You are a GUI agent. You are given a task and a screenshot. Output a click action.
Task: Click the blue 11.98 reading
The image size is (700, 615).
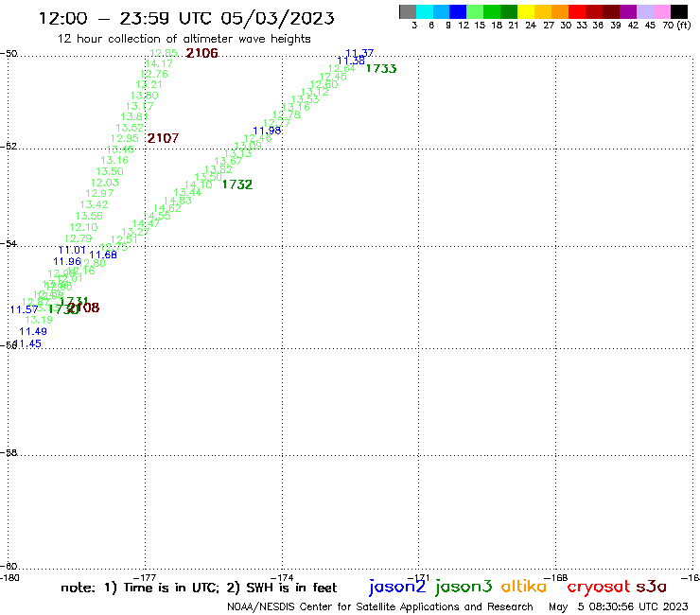click(x=267, y=131)
